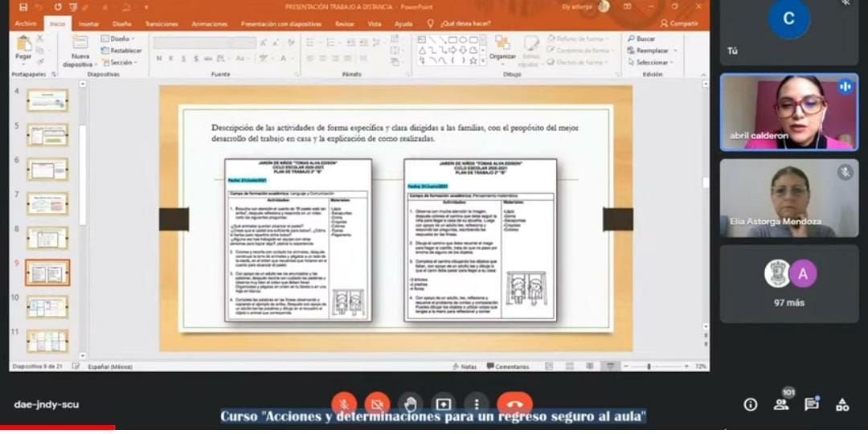This screenshot has height=434, width=868.
Task: Open the more options three-dot menu
Action: pos(477,404)
